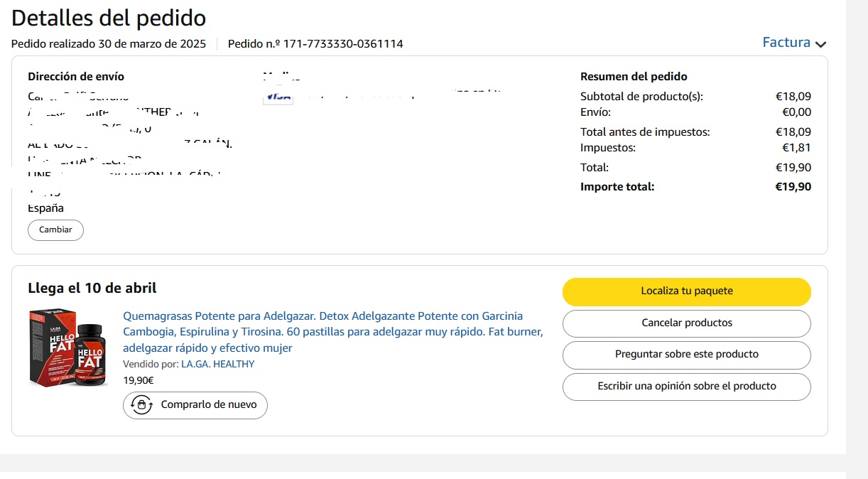868x479 pixels.
Task: Write a review via Escribir una opinión
Action: (686, 387)
